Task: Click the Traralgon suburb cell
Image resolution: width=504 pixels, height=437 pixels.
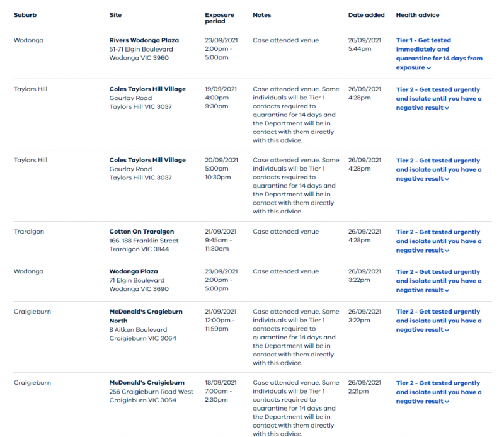Action: pos(29,232)
